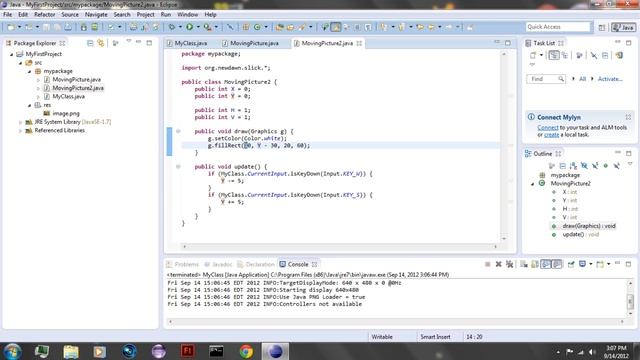This screenshot has height=360, width=640.
Task: Print via the printer toolbar icon
Action: (x=68, y=27)
